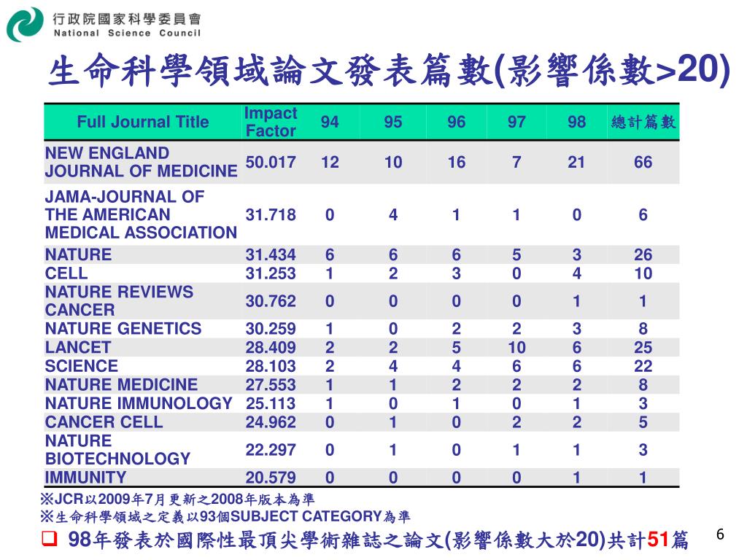Select 'NATURE BIOTECHNOLOGY' journal title
Image resolution: width=747 pixels, height=560 pixels.
pos(117,449)
